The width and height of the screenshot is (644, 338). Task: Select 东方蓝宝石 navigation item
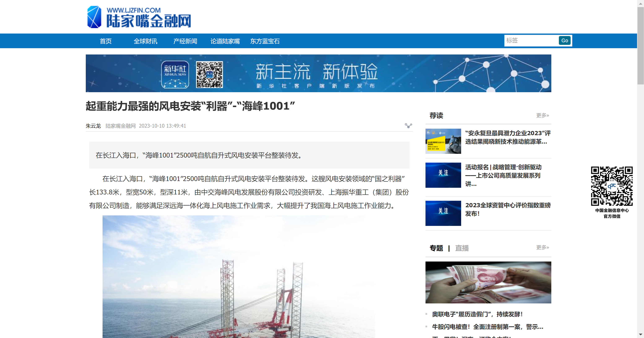pos(265,41)
